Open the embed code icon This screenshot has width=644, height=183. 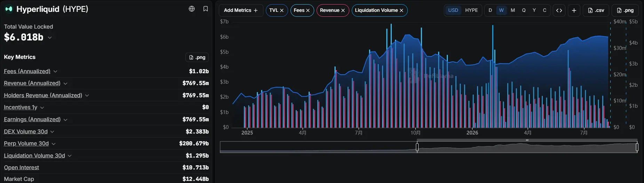click(559, 10)
